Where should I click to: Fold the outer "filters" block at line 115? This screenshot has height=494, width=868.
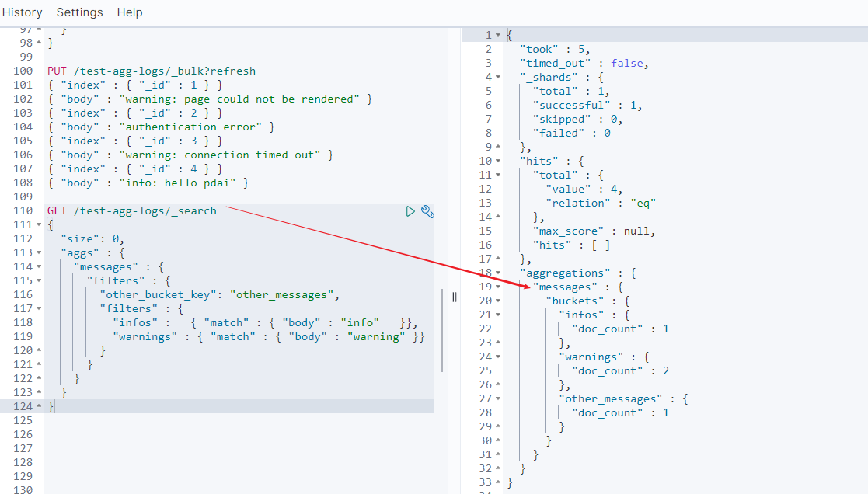click(x=39, y=281)
